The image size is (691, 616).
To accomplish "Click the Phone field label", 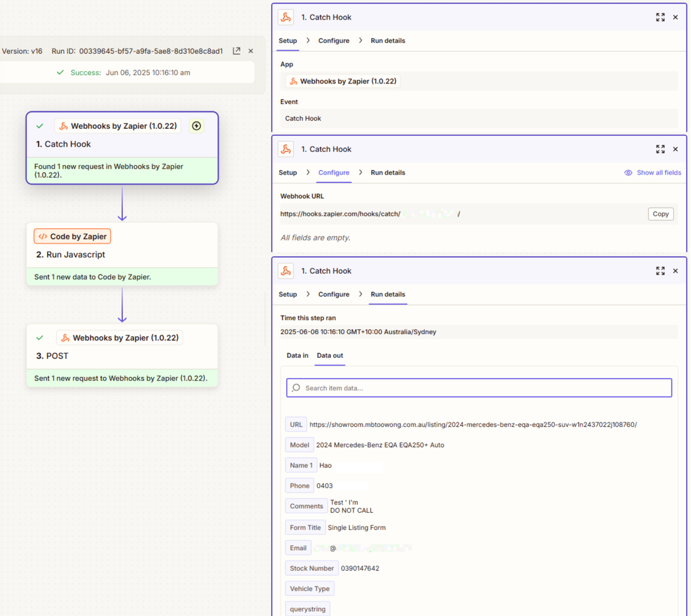I will click(300, 485).
